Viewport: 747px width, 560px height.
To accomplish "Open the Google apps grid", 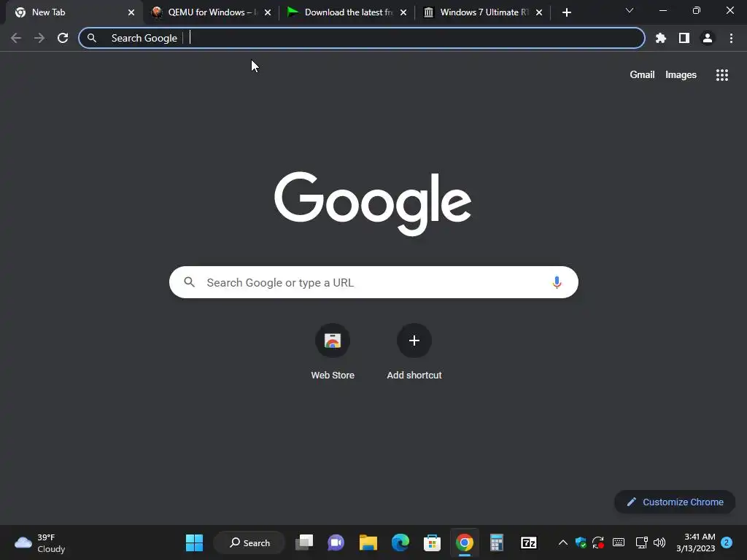I will [x=722, y=75].
